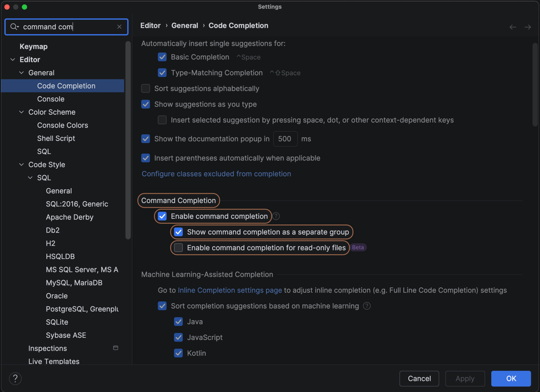Viewport: 540px width, 392px height.
Task: Open the General breadcrumb page
Action: [x=185, y=25]
